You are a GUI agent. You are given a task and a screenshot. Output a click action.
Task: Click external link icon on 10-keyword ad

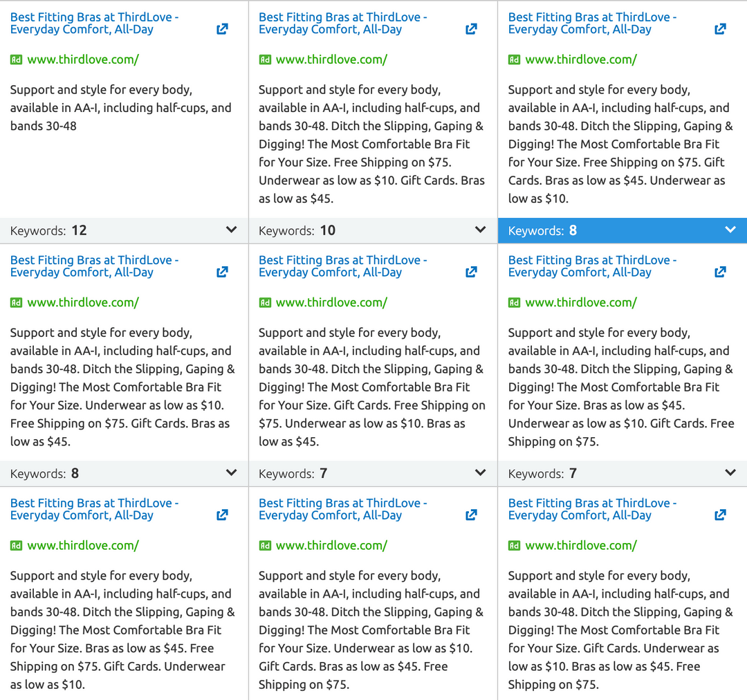(471, 29)
